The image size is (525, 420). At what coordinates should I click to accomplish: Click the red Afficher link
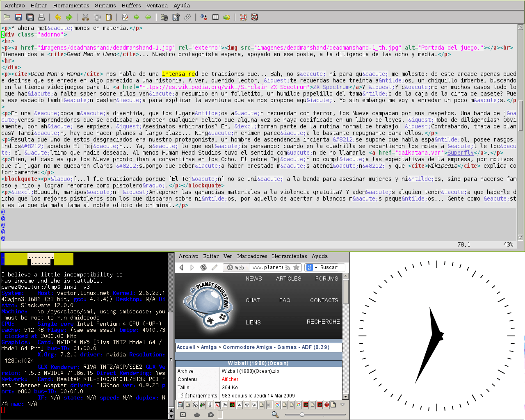coord(230,379)
